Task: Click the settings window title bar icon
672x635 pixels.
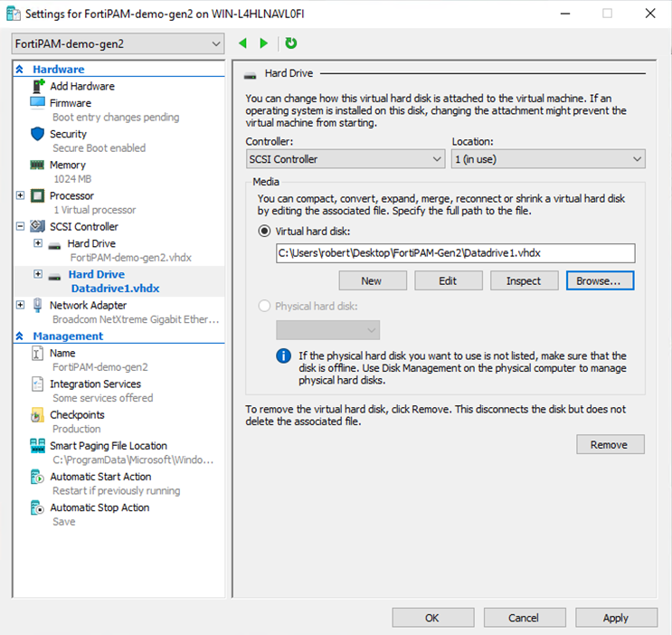Action: (x=13, y=14)
